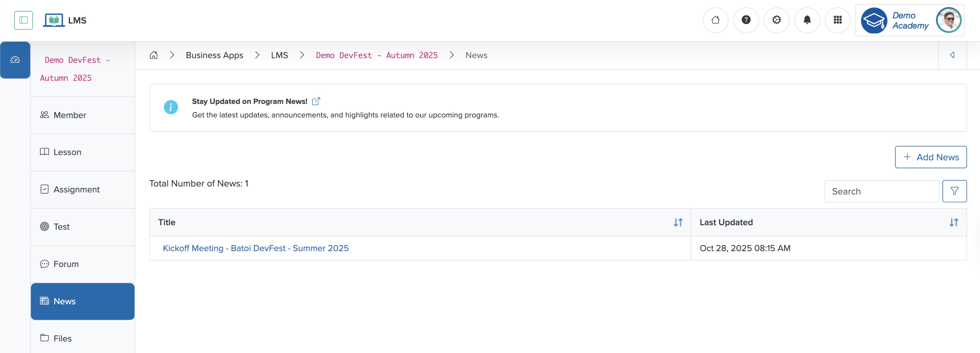The height and width of the screenshot is (353, 980).
Task: Click the LMS book logo
Action: click(54, 20)
